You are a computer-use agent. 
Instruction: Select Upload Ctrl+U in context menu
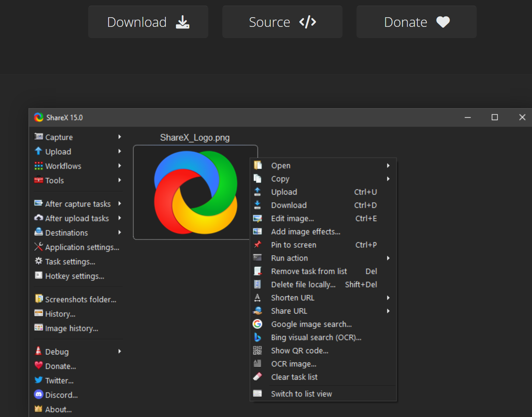[x=323, y=192]
